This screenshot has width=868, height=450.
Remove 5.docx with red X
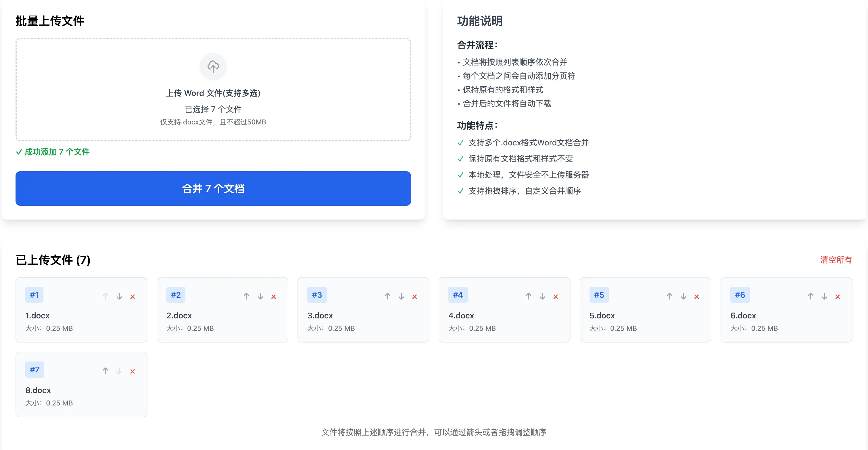click(x=697, y=297)
